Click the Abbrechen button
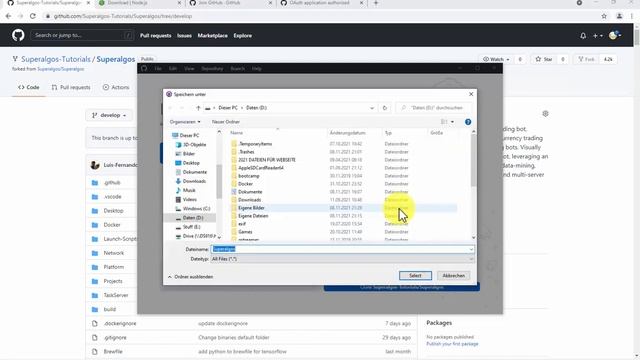 pos(453,276)
